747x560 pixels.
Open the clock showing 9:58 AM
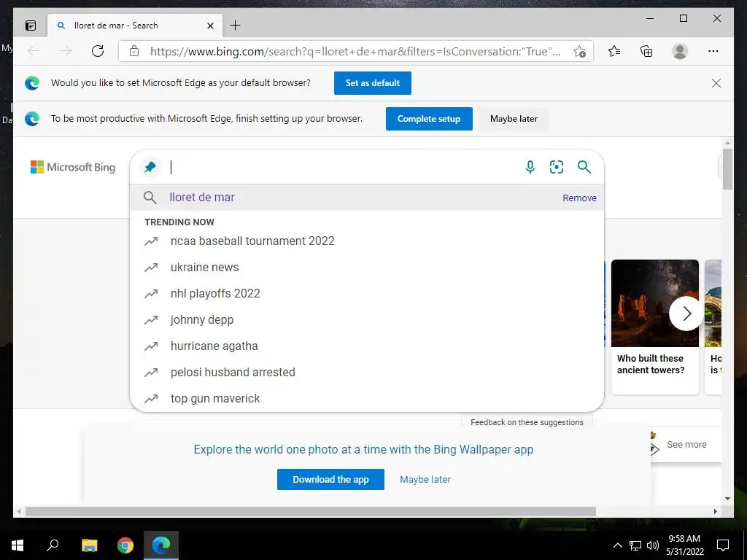point(684,545)
